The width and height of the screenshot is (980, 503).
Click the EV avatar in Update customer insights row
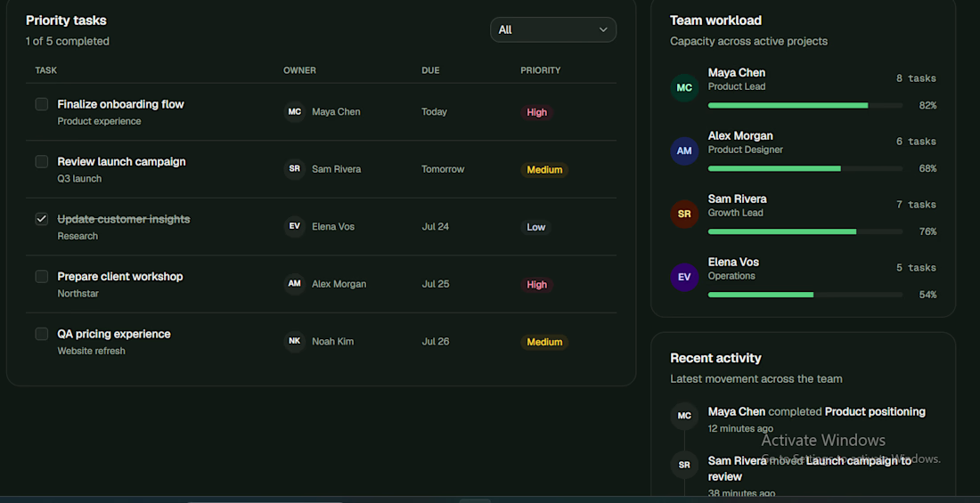pyautogui.click(x=294, y=227)
